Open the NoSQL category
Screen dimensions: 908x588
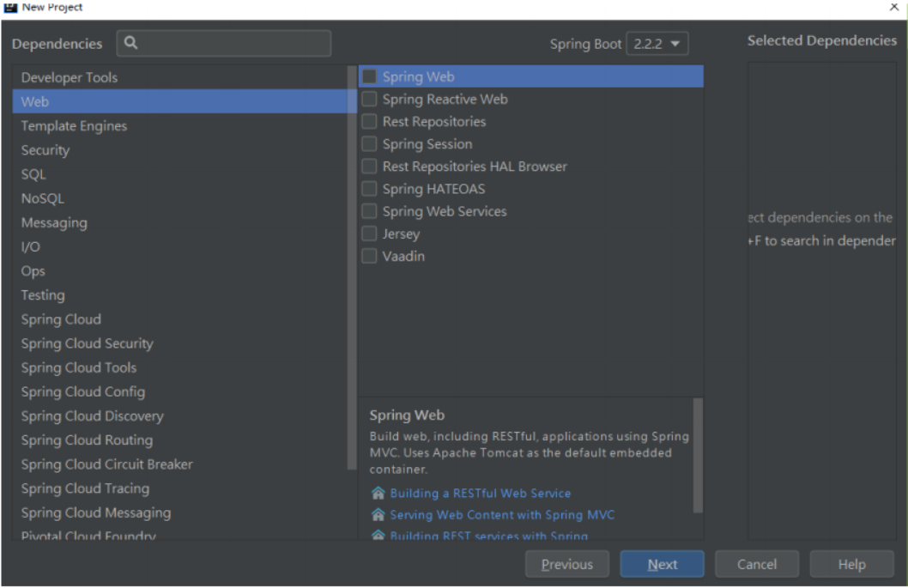(180, 198)
